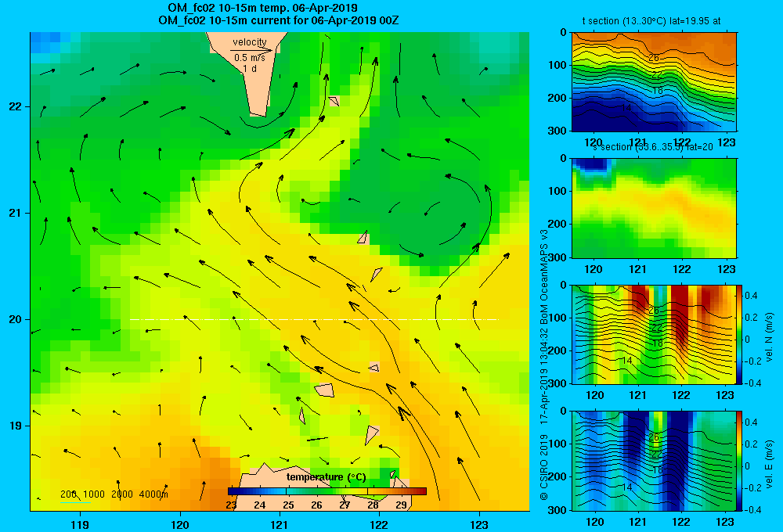This screenshot has height=532, width=783.
Task: Click the temperature color bar legend
Action: 327,491
